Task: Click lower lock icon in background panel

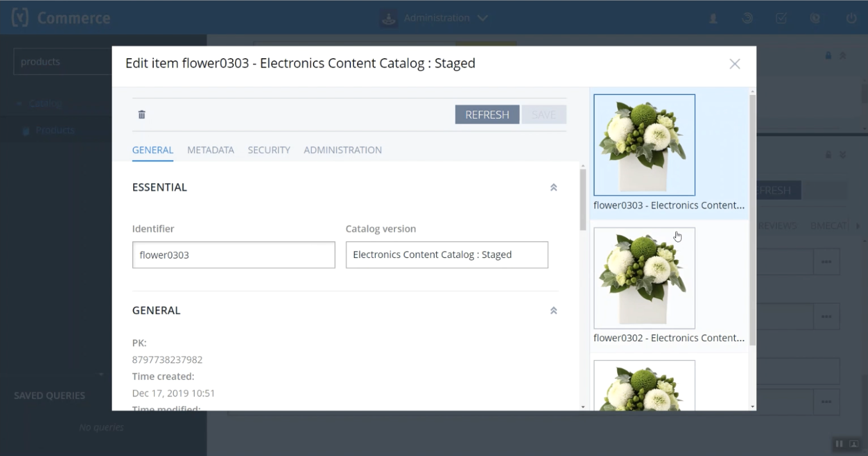Action: pyautogui.click(x=828, y=155)
